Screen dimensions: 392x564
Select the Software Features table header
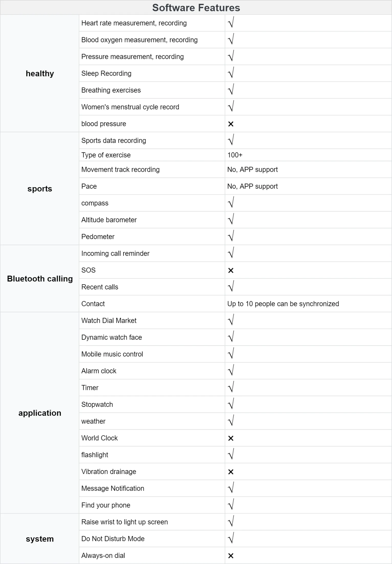tap(196, 8)
